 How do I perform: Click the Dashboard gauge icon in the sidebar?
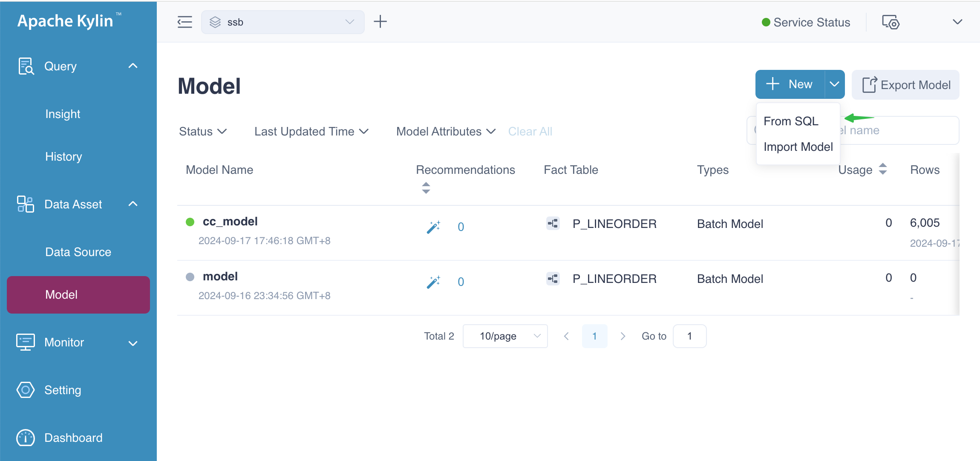click(26, 438)
